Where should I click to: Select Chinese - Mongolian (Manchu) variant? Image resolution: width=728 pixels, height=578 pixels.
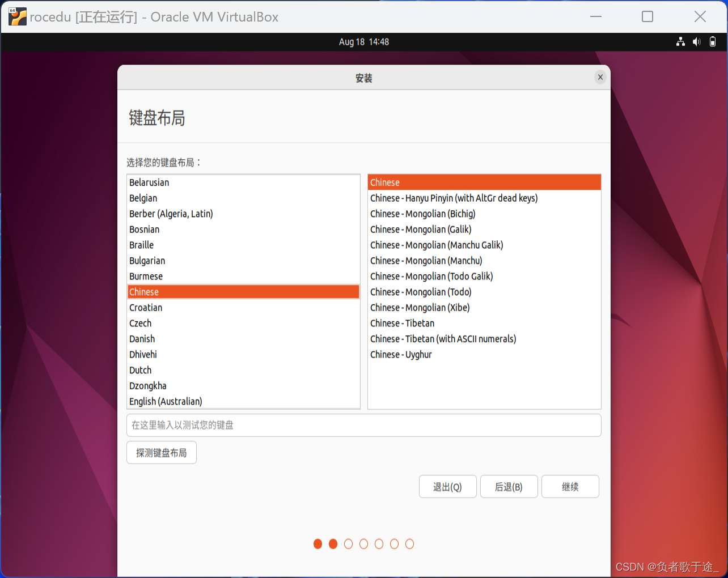coord(484,261)
